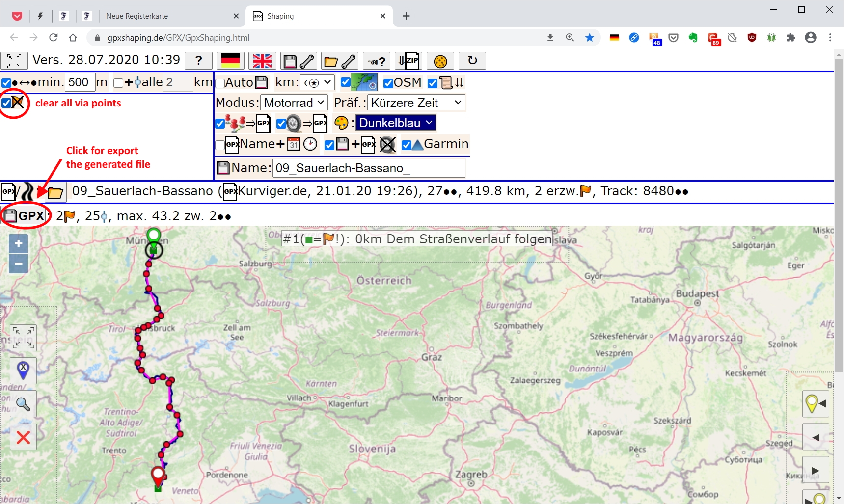The width and height of the screenshot is (844, 504).
Task: Bookmark this page with the star icon
Action: [x=590, y=38]
